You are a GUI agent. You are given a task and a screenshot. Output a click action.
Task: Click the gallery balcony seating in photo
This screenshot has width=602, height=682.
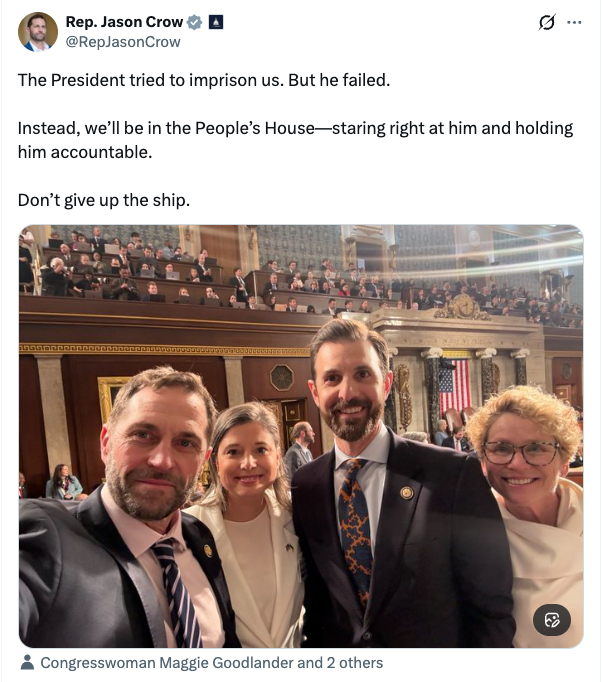coord(200,270)
